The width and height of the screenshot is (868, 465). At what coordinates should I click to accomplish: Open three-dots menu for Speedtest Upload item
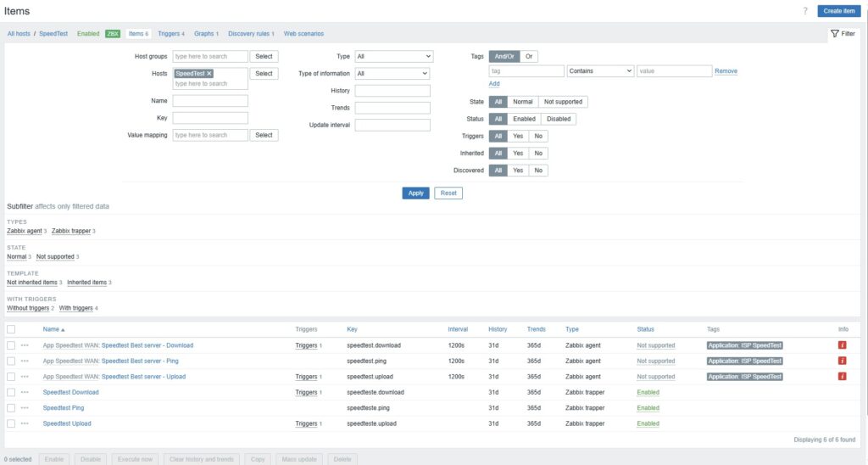pyautogui.click(x=25, y=423)
